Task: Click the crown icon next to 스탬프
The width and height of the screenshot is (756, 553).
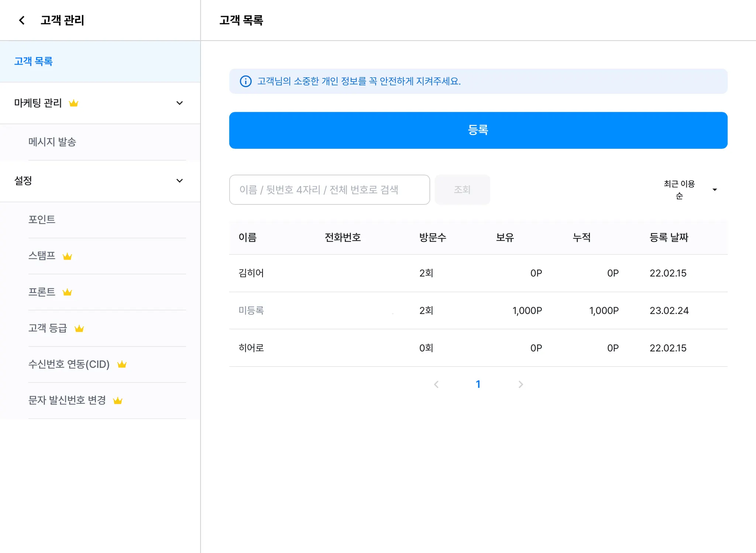Action: click(67, 256)
